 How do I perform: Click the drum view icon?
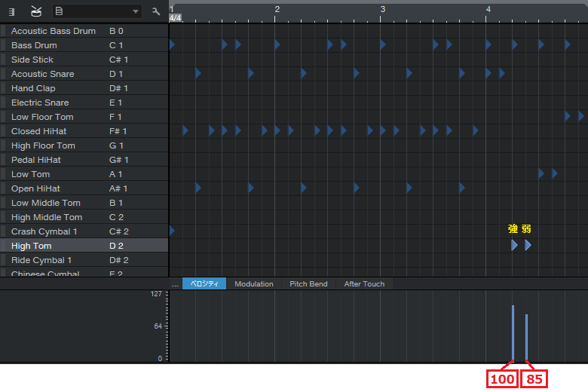point(36,11)
